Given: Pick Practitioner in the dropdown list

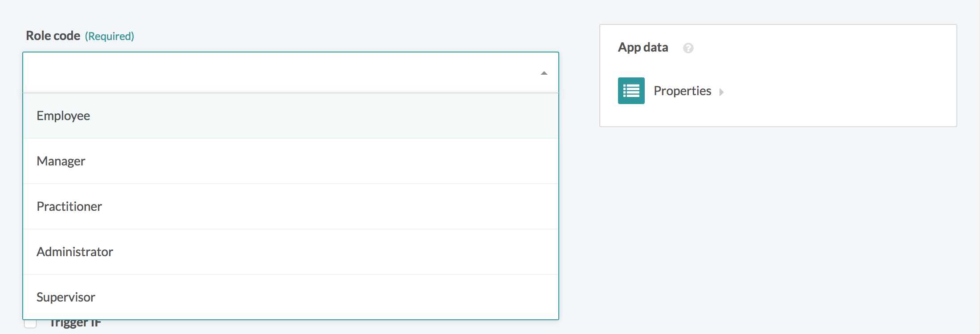Looking at the screenshot, I should click(x=69, y=206).
